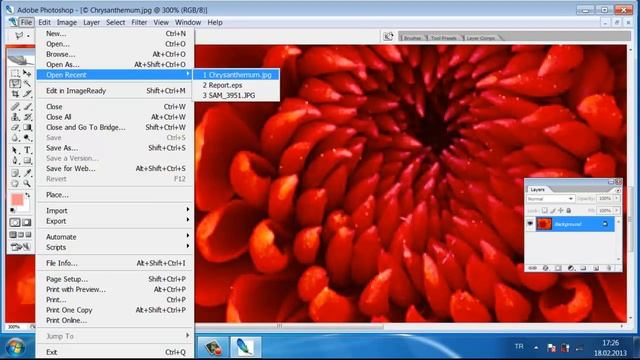Choose Save As... from File menu
This screenshot has width=640, height=360.
point(115,148)
